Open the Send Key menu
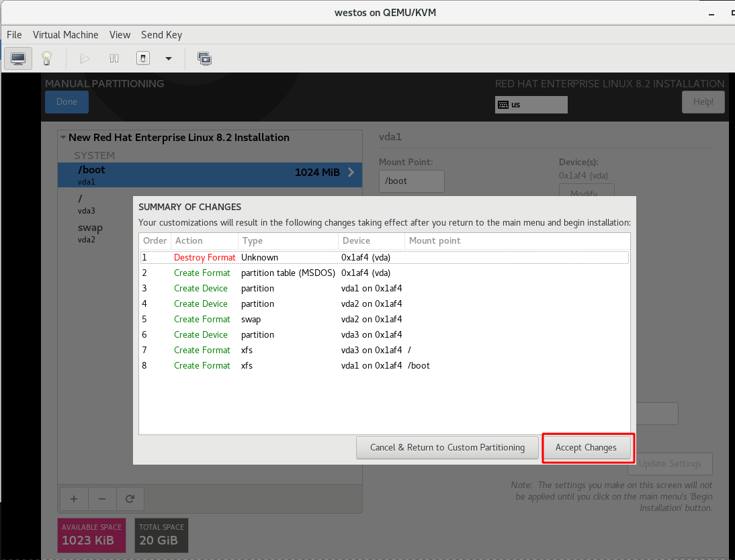 pos(162,35)
